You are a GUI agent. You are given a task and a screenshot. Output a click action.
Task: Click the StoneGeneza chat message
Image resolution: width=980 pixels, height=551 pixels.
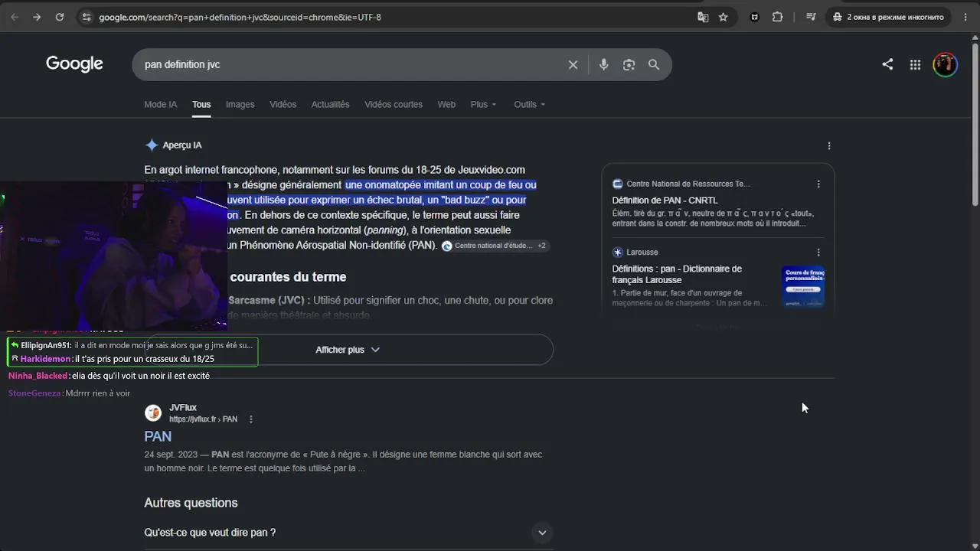(x=69, y=393)
